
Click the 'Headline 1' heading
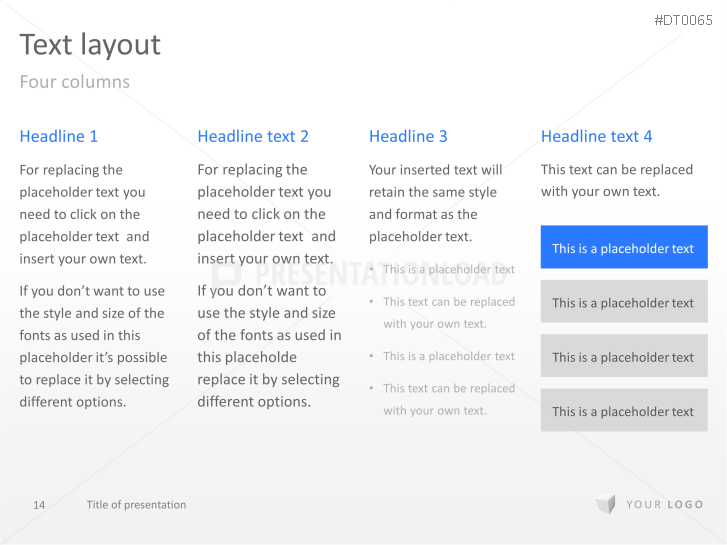tap(59, 136)
